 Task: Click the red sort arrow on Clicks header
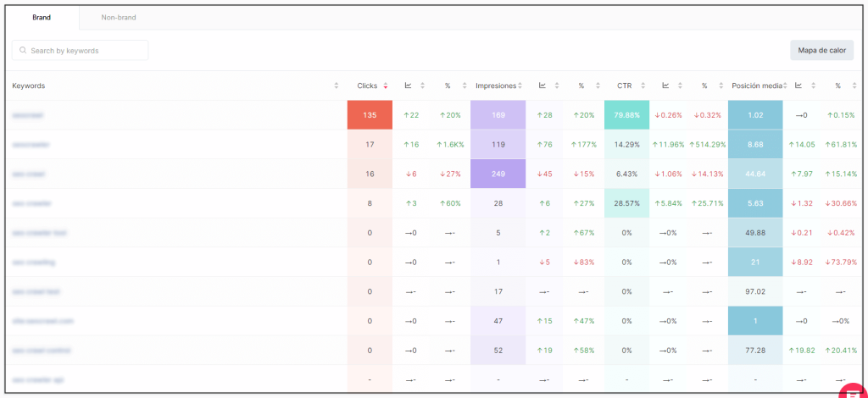click(386, 86)
